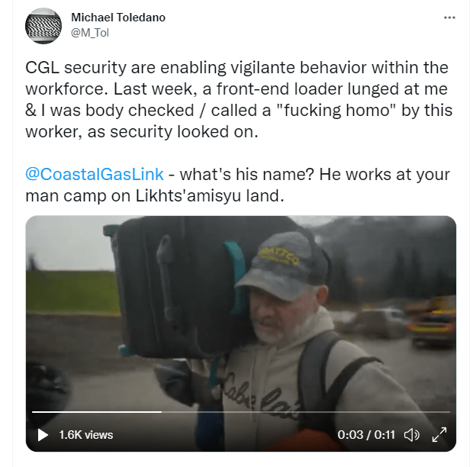Open the tweet's more options ellipsis menu
Viewport: 476px width, 467px height.
[x=449, y=18]
